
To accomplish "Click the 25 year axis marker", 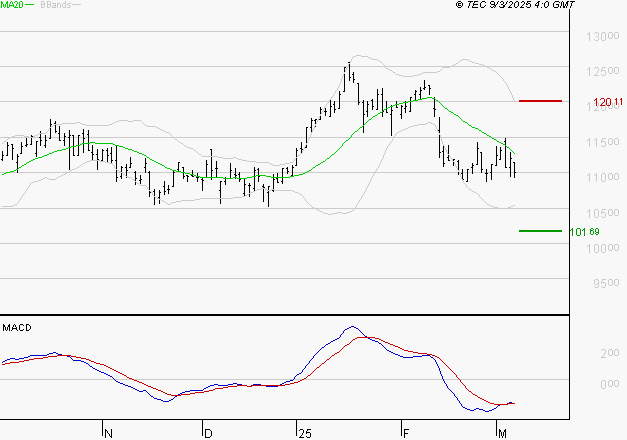I will pos(305,434).
